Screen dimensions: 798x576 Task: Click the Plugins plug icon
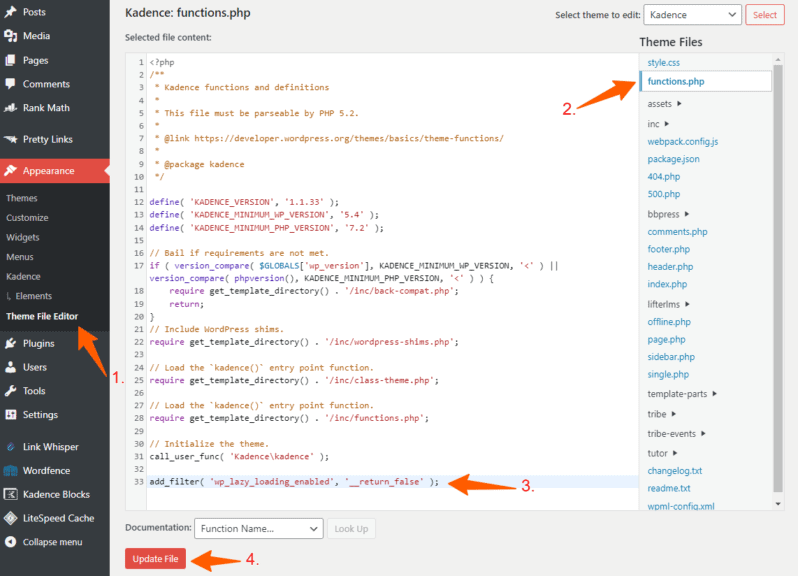tap(11, 343)
